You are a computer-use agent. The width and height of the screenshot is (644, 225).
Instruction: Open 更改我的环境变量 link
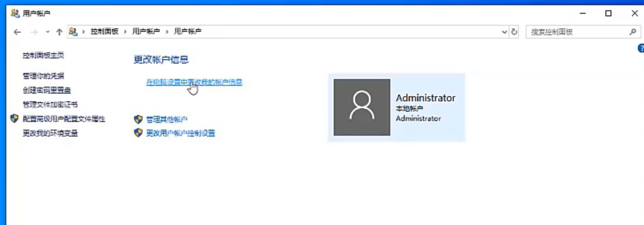(x=50, y=133)
